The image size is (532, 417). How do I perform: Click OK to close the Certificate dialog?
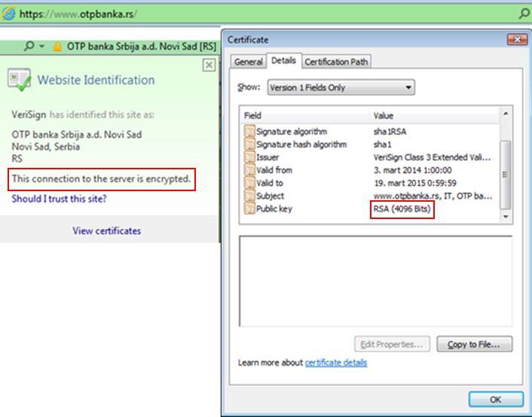point(496,400)
